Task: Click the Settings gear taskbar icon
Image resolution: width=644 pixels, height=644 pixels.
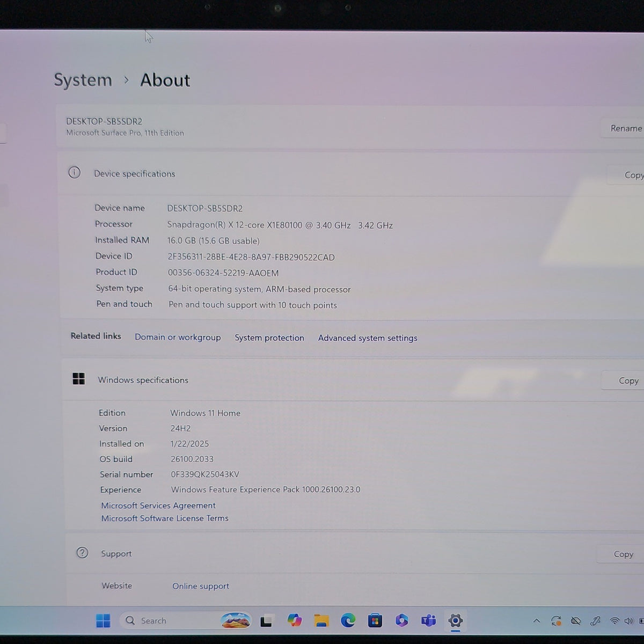Action: 455,621
